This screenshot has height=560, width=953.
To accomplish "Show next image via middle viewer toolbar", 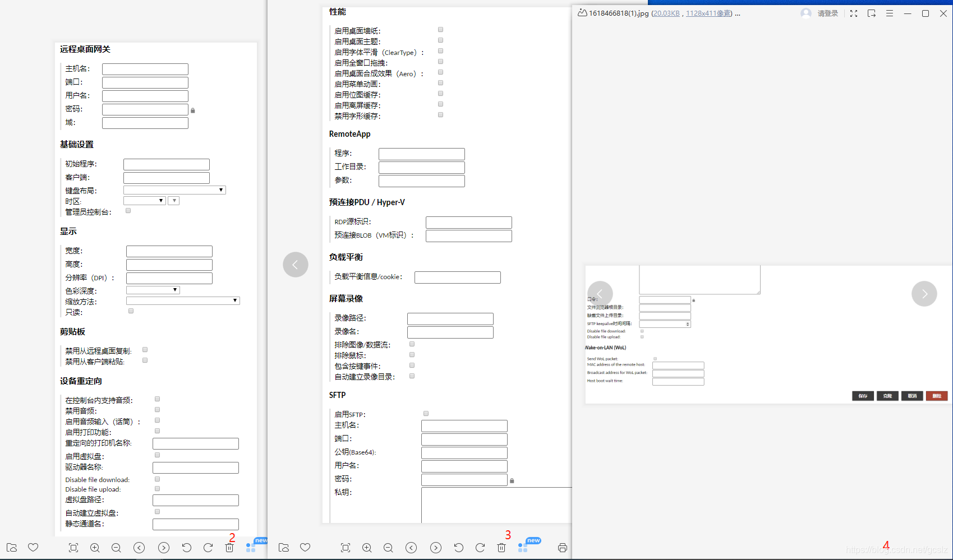I will 436,548.
